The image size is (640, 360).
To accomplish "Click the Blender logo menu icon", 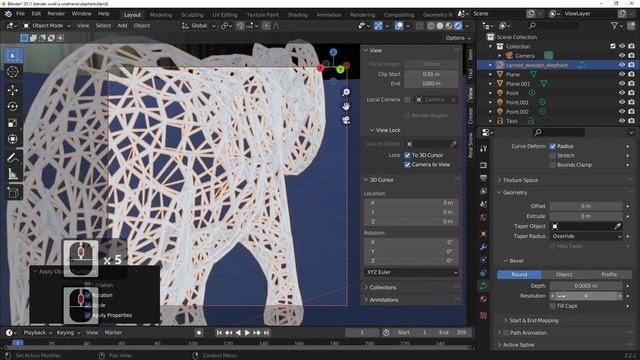I will [8, 14].
